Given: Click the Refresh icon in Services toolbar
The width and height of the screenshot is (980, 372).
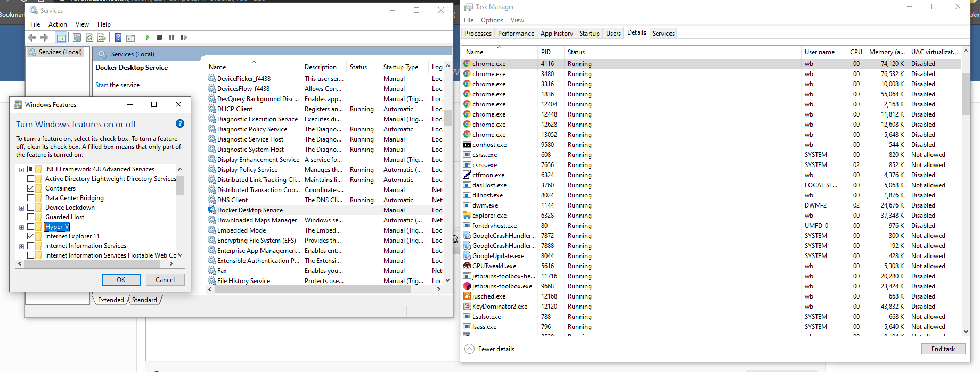Looking at the screenshot, I should click(89, 37).
